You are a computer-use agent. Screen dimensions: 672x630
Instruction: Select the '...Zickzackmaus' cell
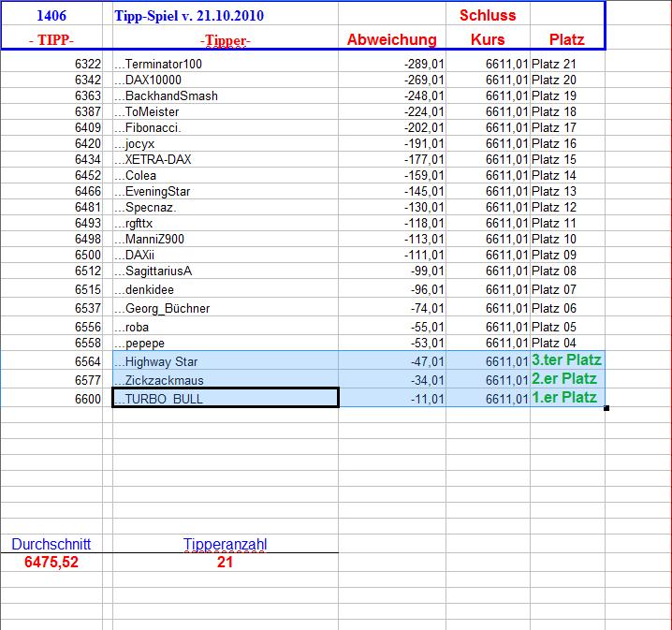(226, 380)
